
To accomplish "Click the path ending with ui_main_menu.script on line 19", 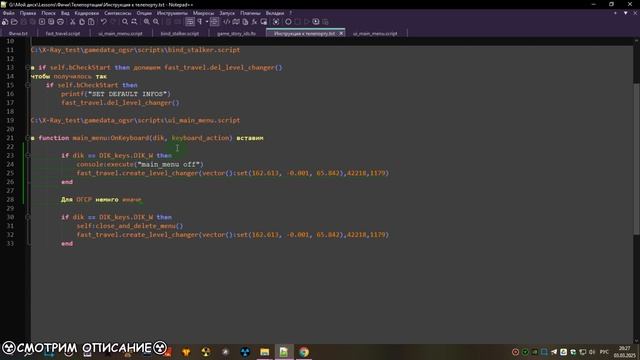I will tap(136, 120).
